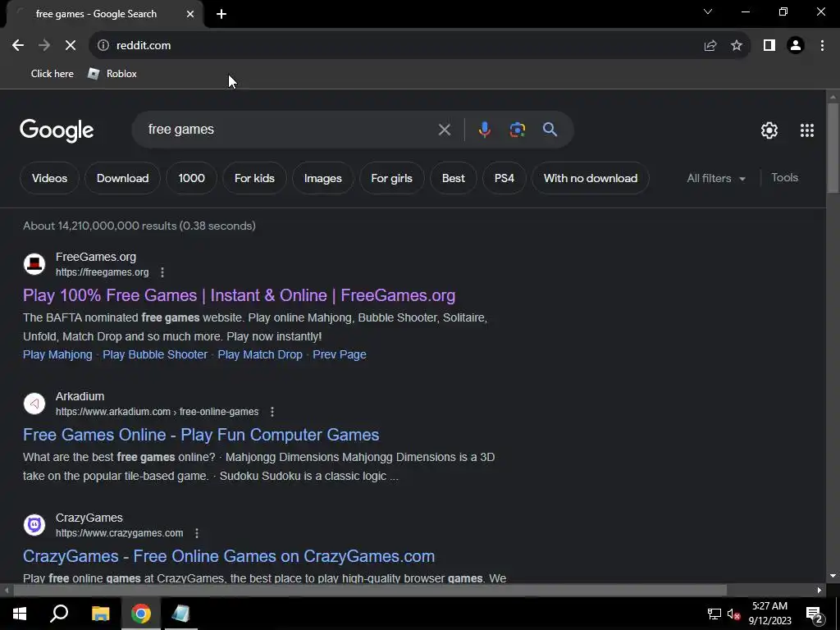Close the free games Google Search tab
Image resolution: width=840 pixels, height=630 pixels.
(x=190, y=14)
